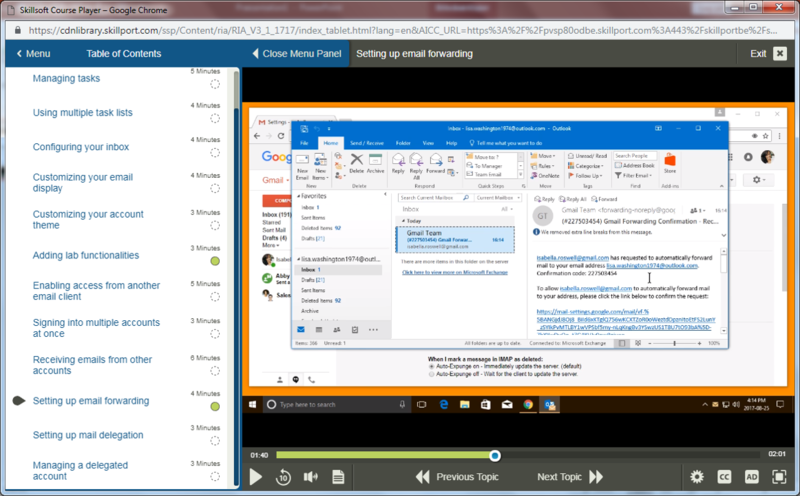Click the Reply icon in the Outlook ribbon
This screenshot has width=800, height=496.
point(398,163)
